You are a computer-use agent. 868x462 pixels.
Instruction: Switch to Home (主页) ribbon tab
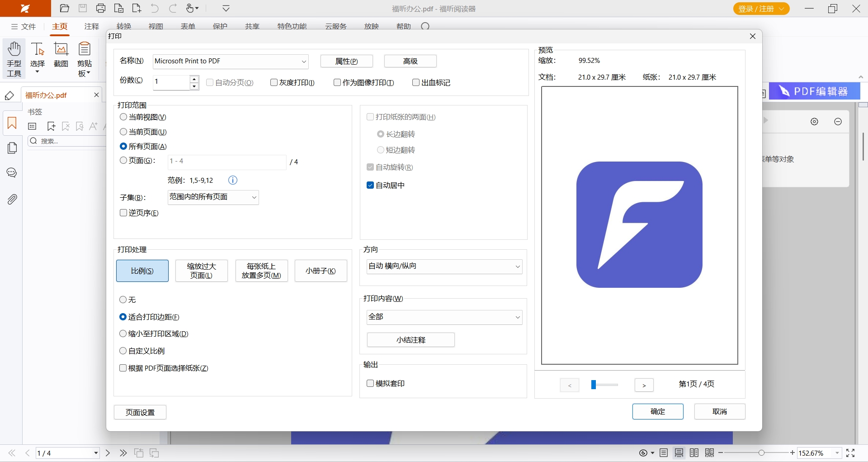click(x=60, y=27)
